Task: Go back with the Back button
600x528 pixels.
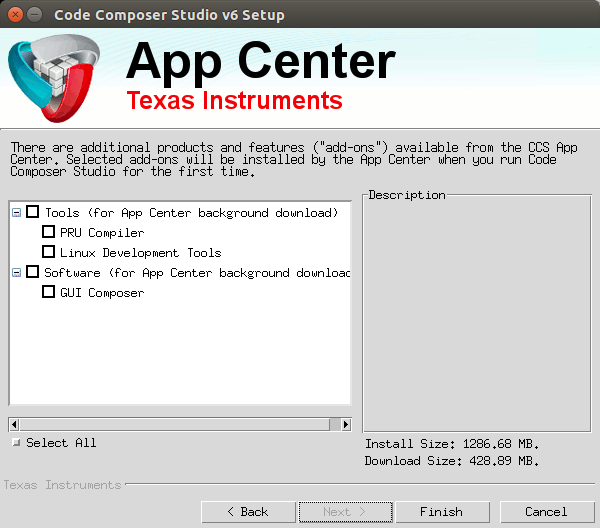Action: click(x=248, y=512)
